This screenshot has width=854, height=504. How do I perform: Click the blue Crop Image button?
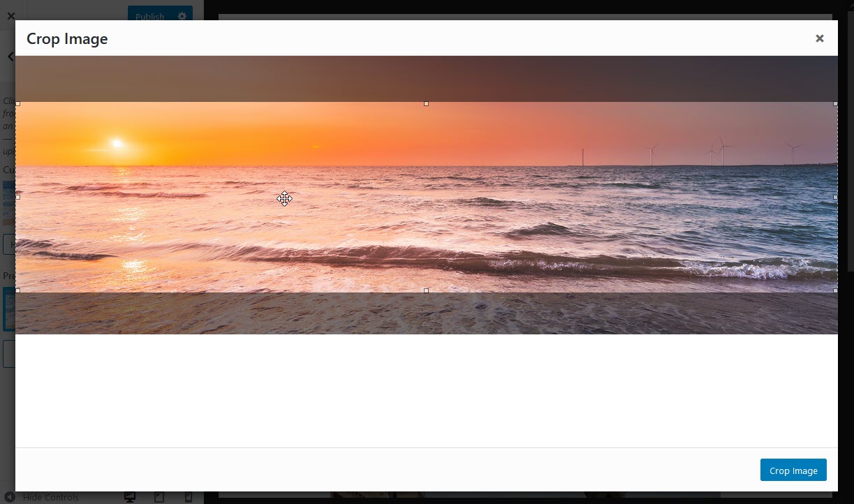793,470
